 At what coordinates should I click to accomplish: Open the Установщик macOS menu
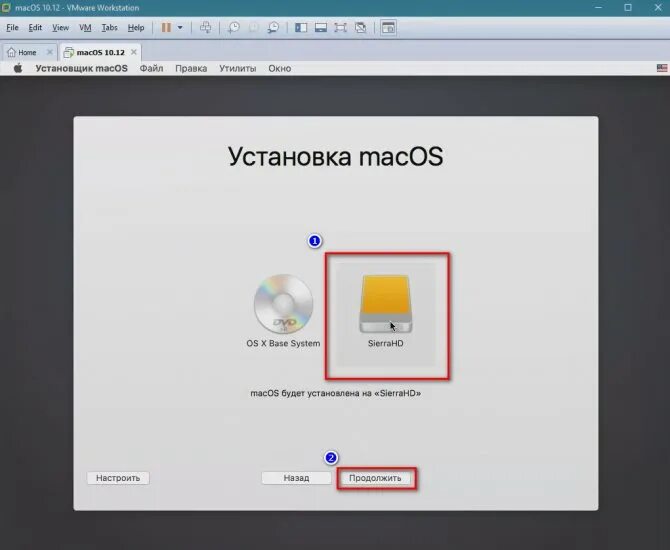[x=82, y=68]
